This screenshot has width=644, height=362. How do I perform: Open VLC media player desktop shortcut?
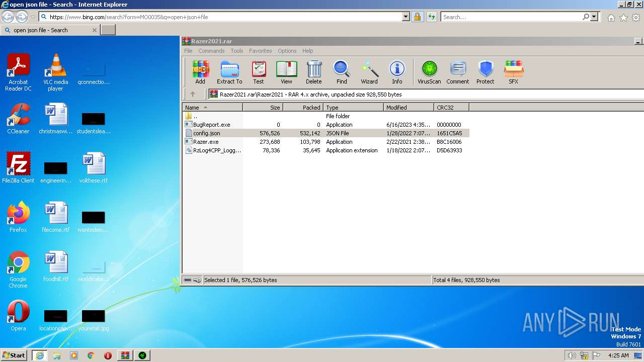point(55,72)
